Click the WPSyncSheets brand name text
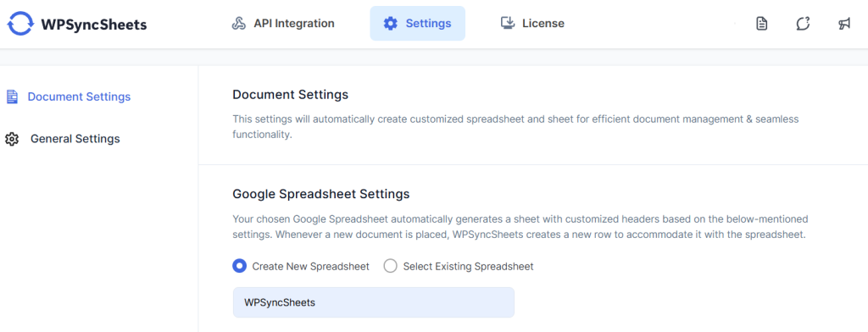 (x=94, y=25)
